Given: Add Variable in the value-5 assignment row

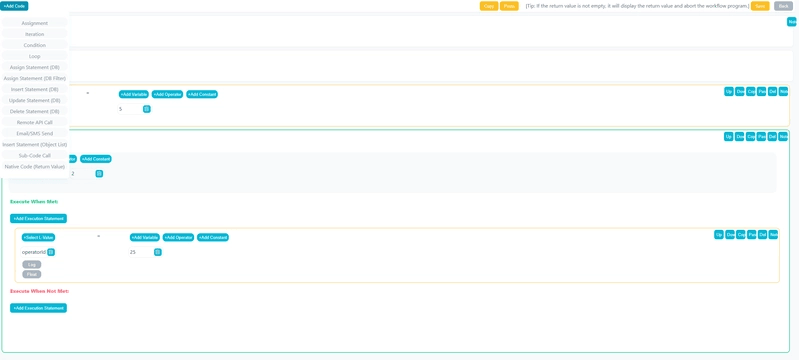Looking at the screenshot, I should point(134,94).
